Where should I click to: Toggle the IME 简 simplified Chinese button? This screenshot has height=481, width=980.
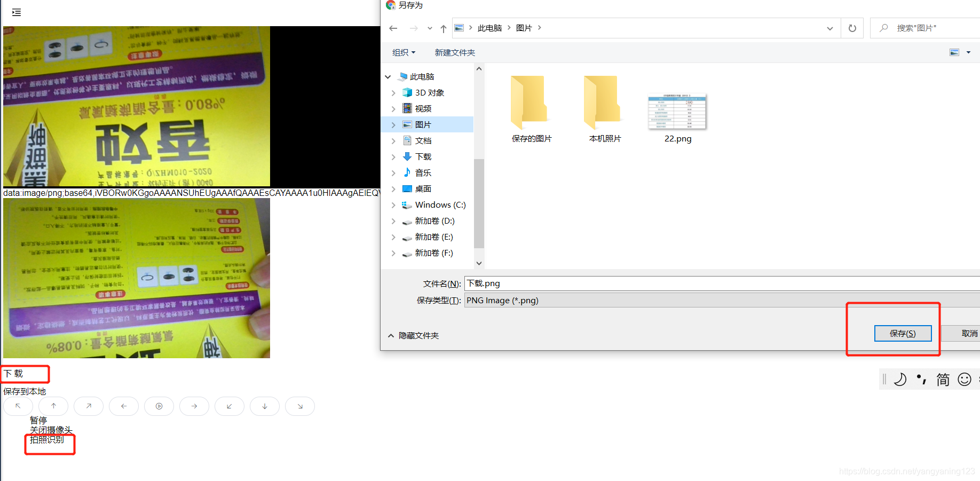click(x=943, y=380)
